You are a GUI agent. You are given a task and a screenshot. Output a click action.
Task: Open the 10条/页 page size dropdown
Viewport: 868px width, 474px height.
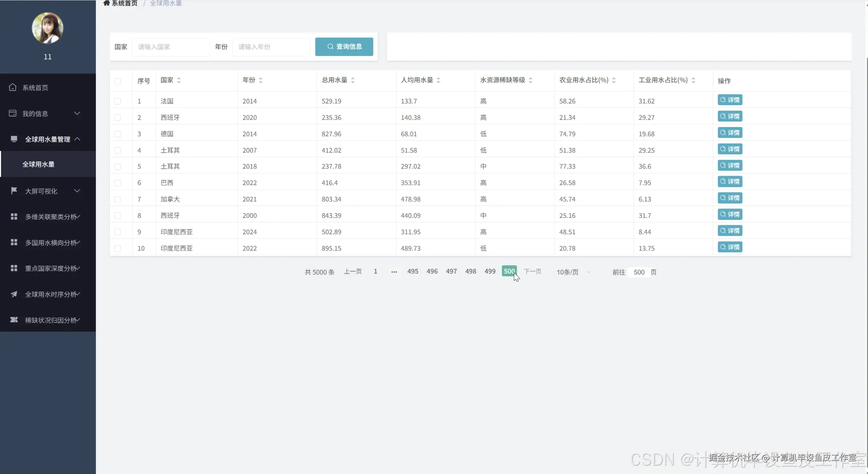click(573, 272)
